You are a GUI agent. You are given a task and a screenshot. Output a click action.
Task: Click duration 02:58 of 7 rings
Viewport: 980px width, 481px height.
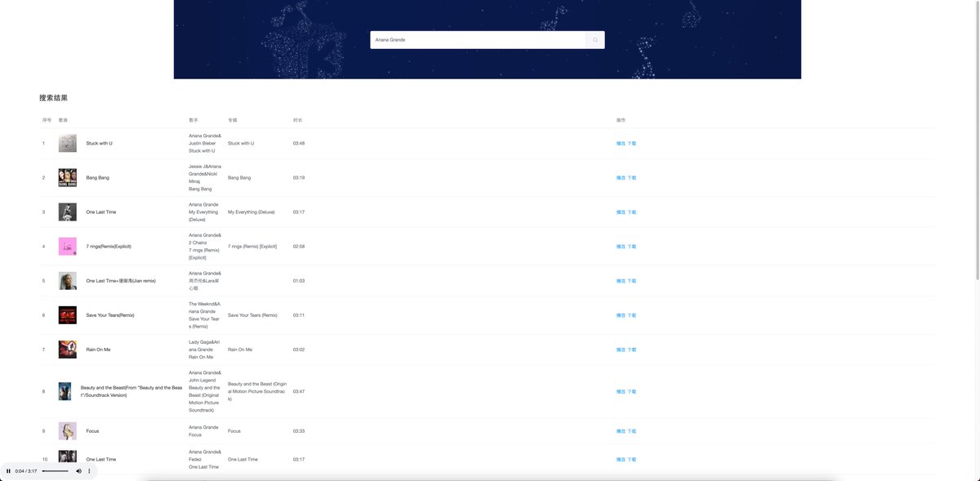click(x=299, y=246)
